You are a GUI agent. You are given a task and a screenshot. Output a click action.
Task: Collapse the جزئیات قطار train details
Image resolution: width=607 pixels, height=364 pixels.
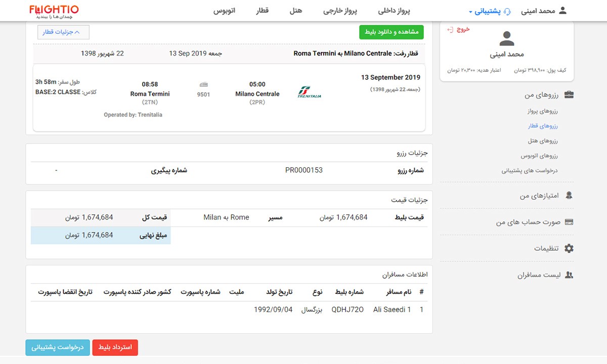pyautogui.click(x=63, y=32)
